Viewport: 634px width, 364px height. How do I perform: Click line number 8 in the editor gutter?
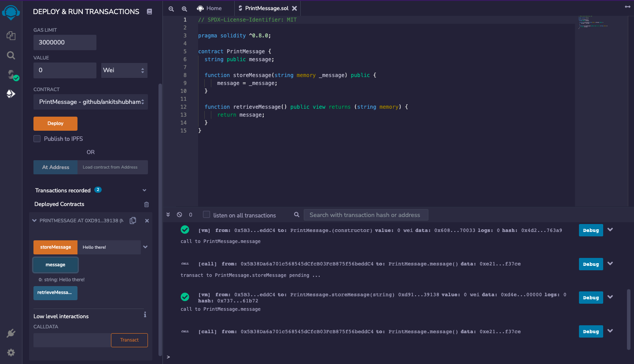tap(185, 75)
